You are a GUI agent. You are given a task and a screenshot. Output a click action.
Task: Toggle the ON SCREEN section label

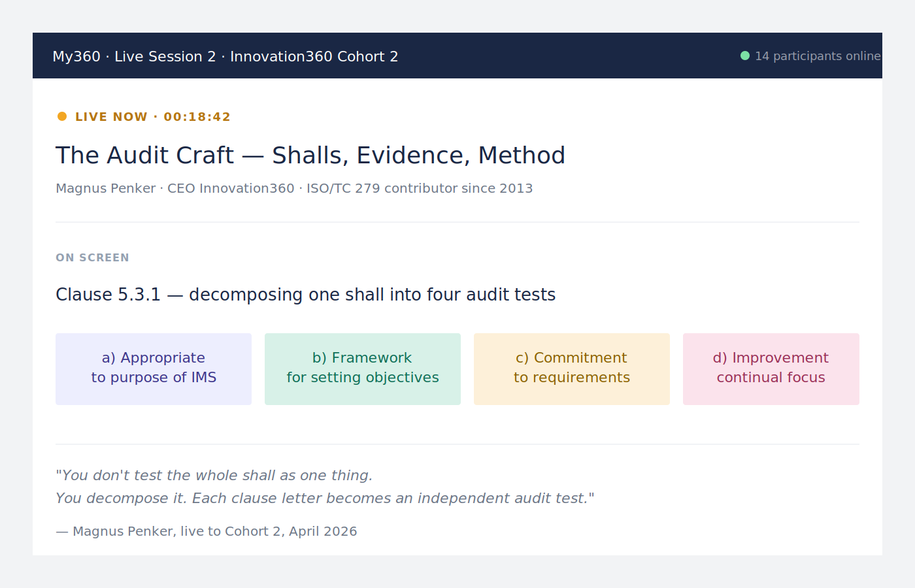(92, 257)
